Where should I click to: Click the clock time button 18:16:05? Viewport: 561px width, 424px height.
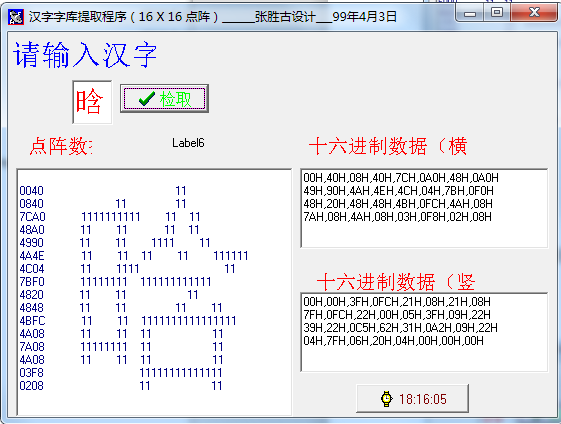point(413,399)
